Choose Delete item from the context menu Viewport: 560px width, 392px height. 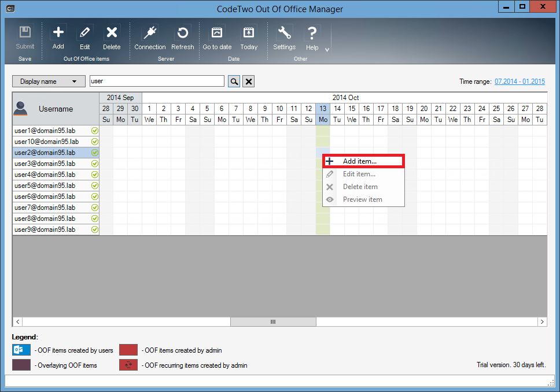[x=363, y=187]
